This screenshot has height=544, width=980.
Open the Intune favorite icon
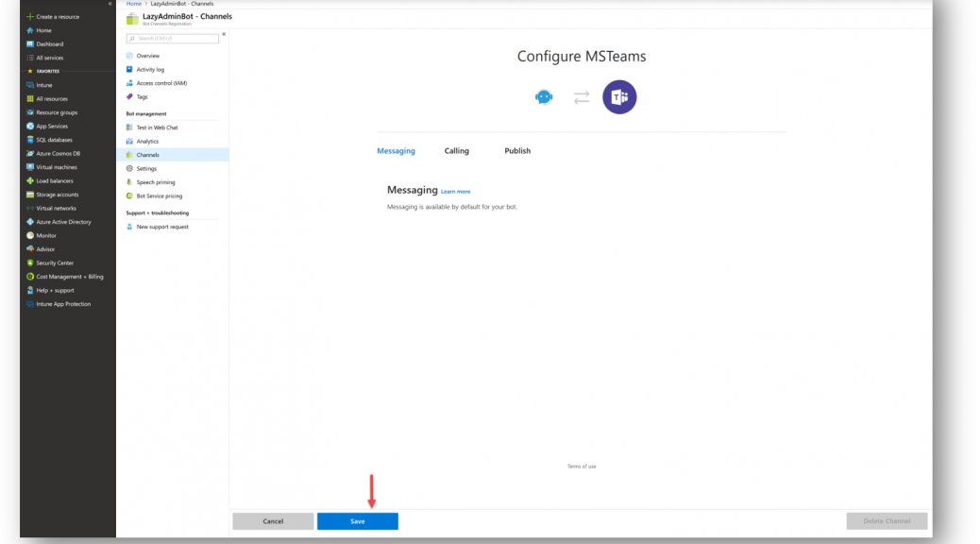[x=30, y=85]
